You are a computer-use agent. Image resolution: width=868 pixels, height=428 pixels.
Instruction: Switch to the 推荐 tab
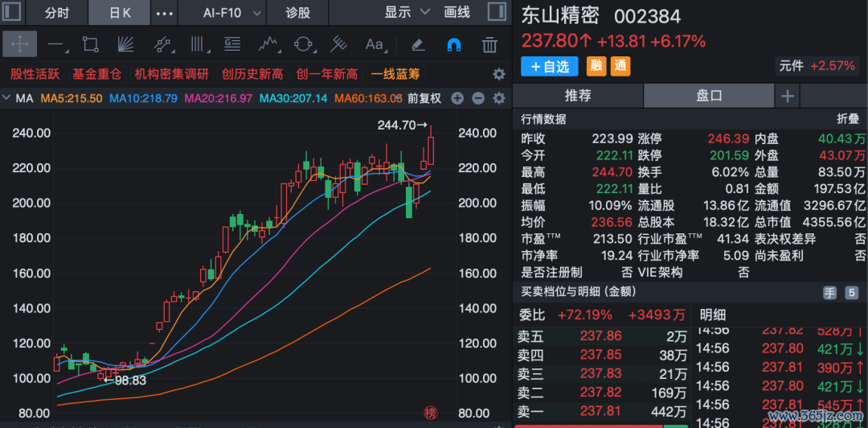pos(578,96)
